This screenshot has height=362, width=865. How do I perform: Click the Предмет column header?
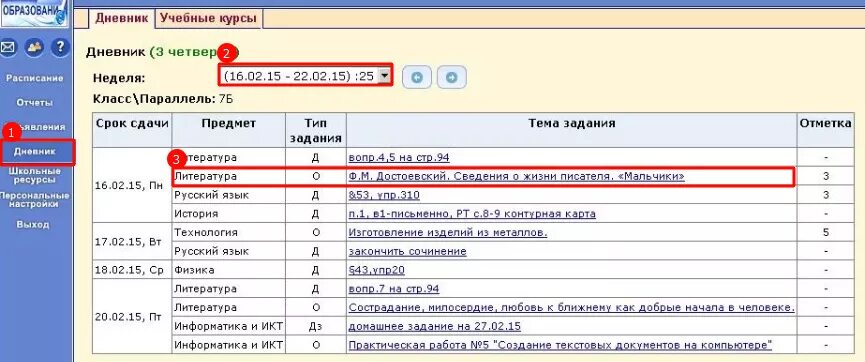click(x=228, y=130)
